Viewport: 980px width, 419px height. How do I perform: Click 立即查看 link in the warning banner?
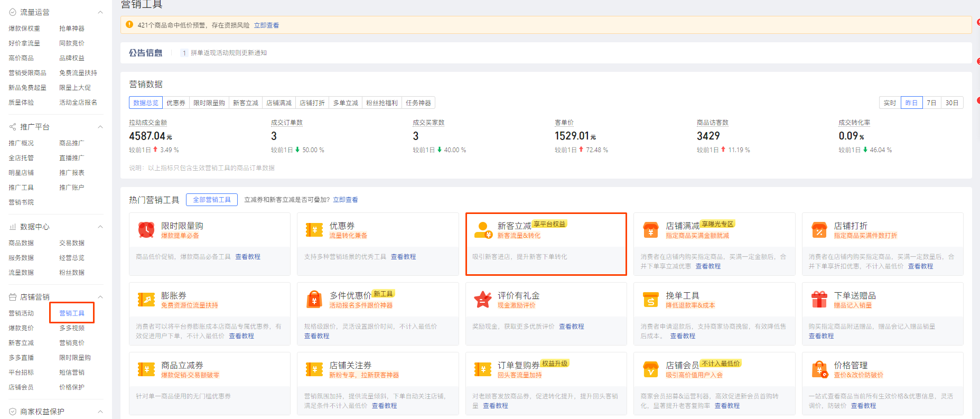[x=266, y=25]
